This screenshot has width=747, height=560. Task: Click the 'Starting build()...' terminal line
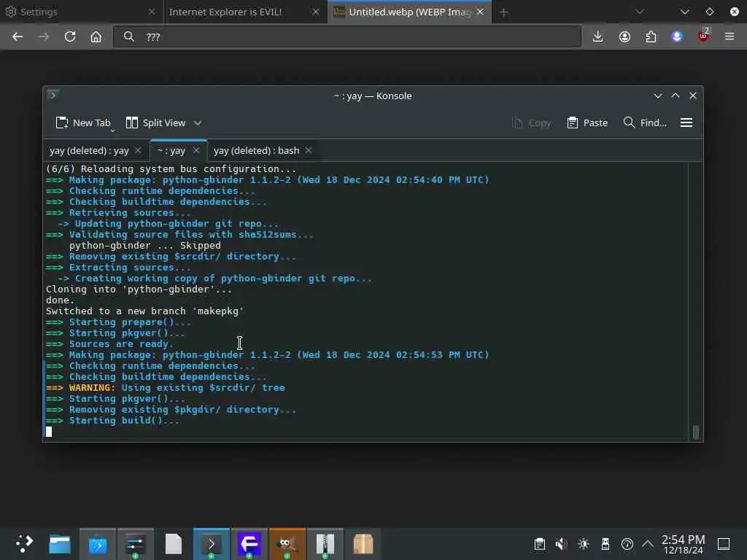tap(113, 421)
